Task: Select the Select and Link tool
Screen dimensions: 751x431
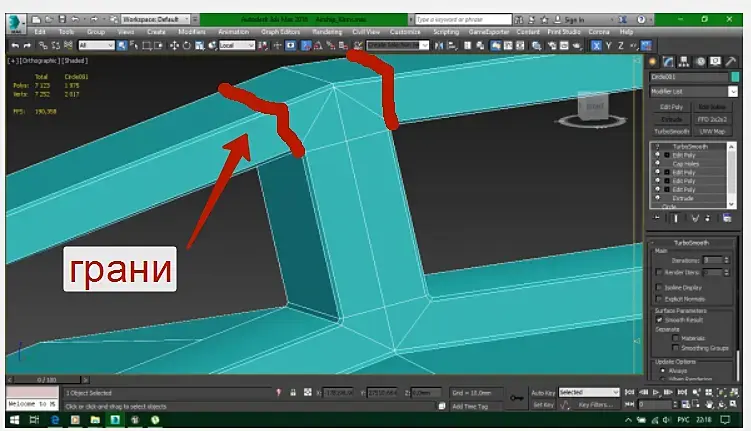Action: tap(43, 45)
